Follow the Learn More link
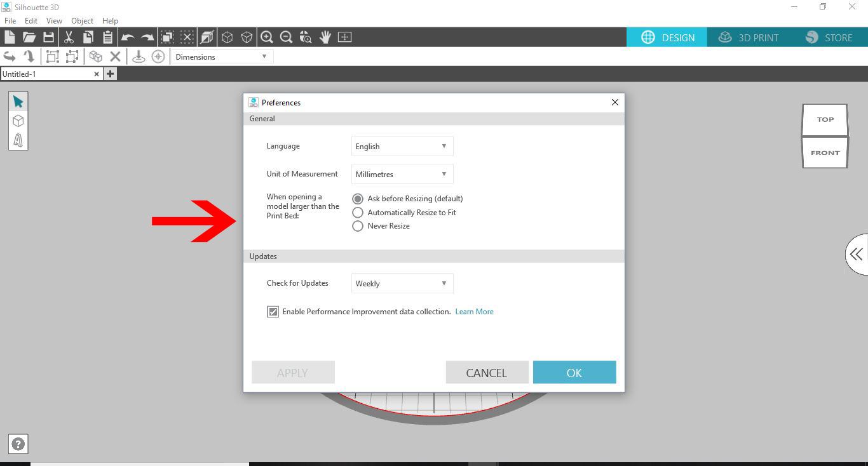The height and width of the screenshot is (466, 868). point(474,312)
